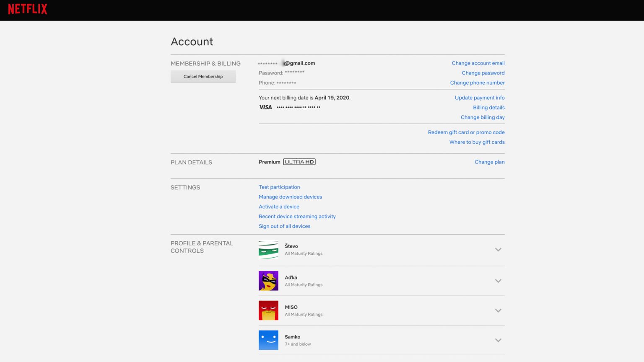The height and width of the screenshot is (362, 644).
Task: Expand the Aďka profile chevron
Action: pyautogui.click(x=498, y=281)
